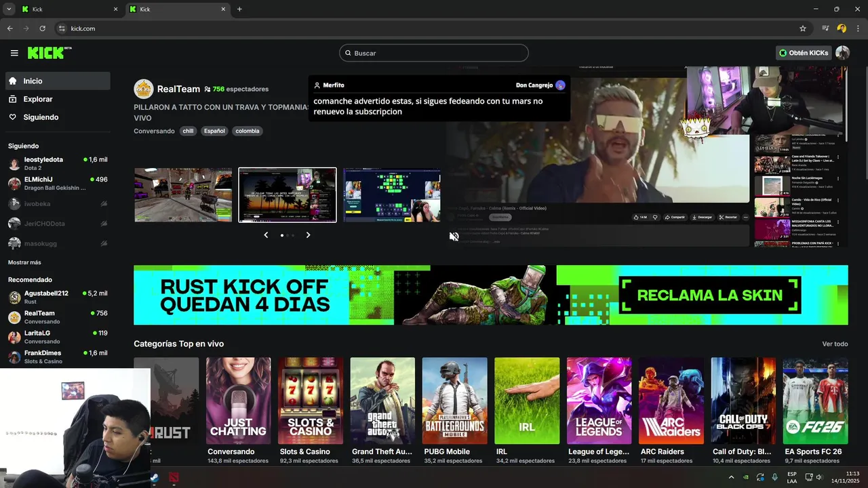
Task: Show next featured streams with right arrow
Action: click(x=308, y=235)
